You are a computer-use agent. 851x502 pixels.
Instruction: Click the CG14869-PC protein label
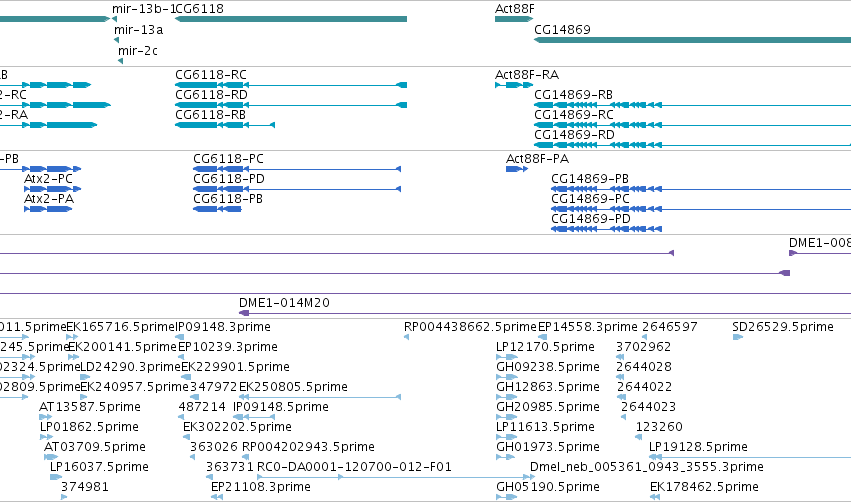(x=590, y=199)
